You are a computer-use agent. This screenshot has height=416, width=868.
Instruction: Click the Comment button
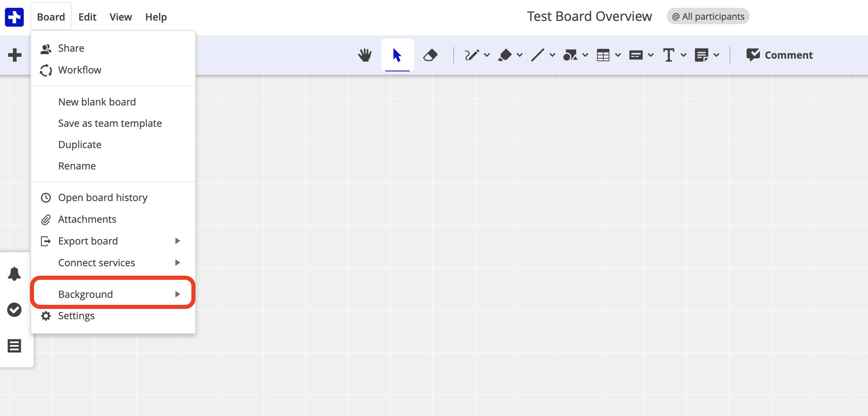point(779,55)
